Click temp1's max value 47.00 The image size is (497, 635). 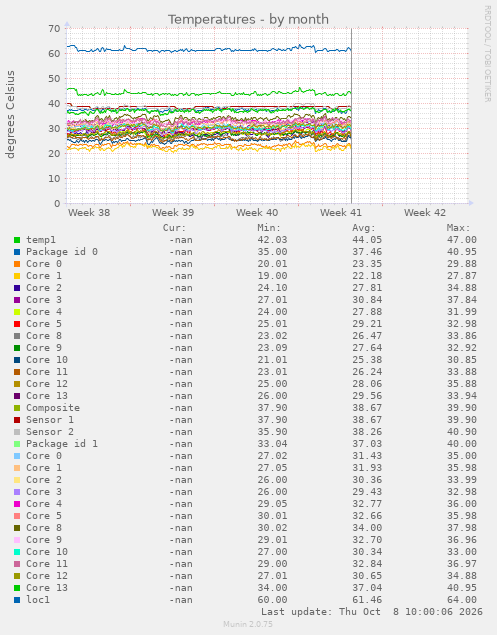(462, 240)
